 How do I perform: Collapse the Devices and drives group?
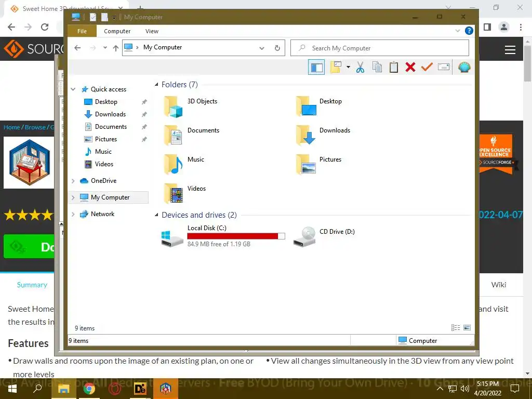(x=156, y=215)
